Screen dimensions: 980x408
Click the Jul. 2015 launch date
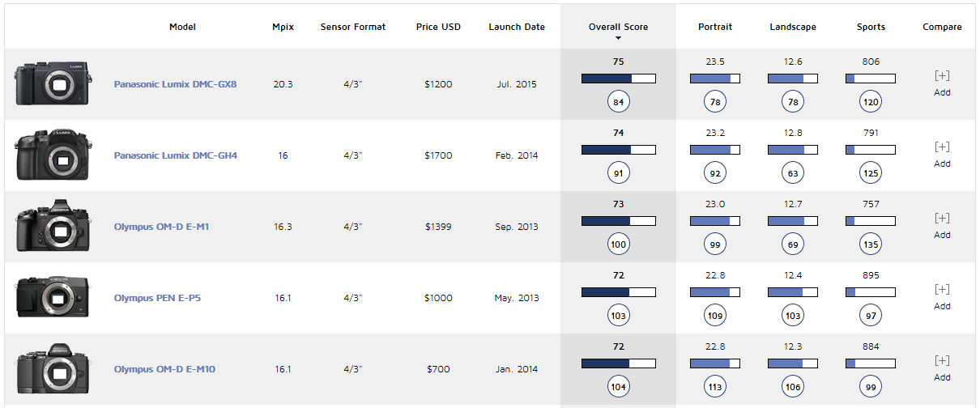(517, 84)
